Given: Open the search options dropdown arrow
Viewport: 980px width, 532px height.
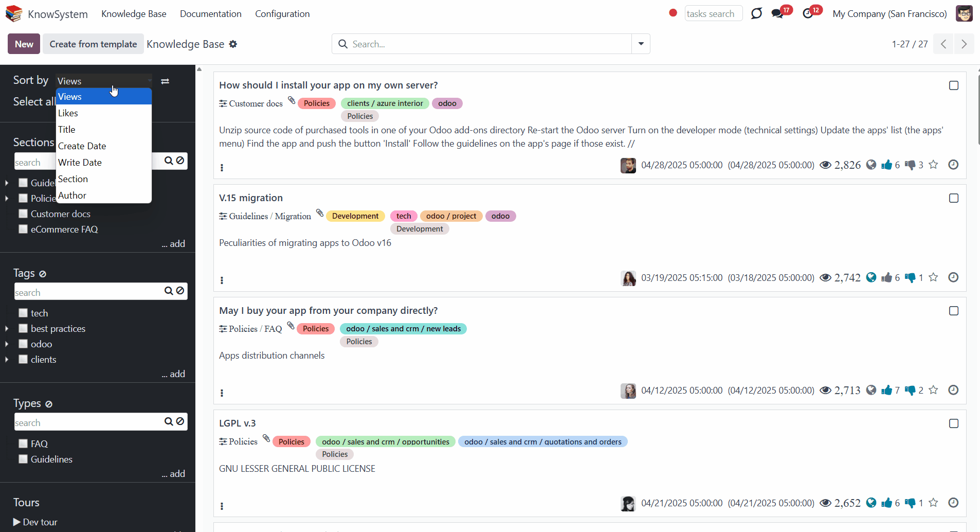Looking at the screenshot, I should 641,44.
